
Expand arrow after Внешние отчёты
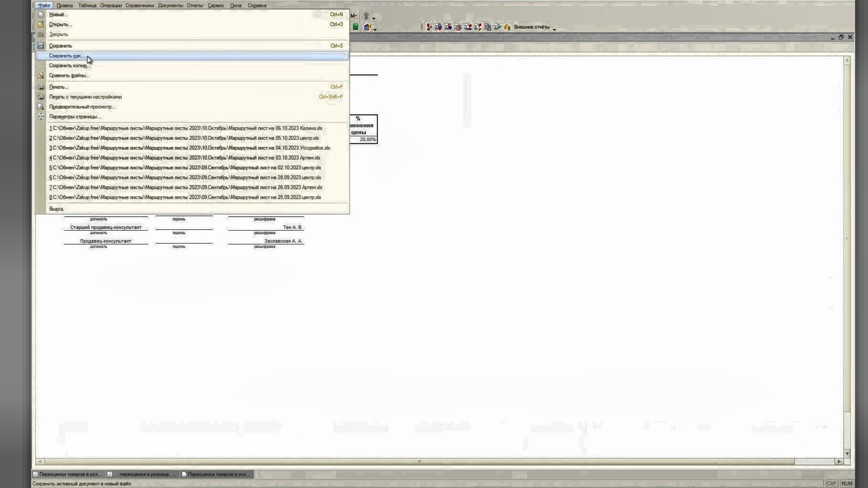[554, 30]
